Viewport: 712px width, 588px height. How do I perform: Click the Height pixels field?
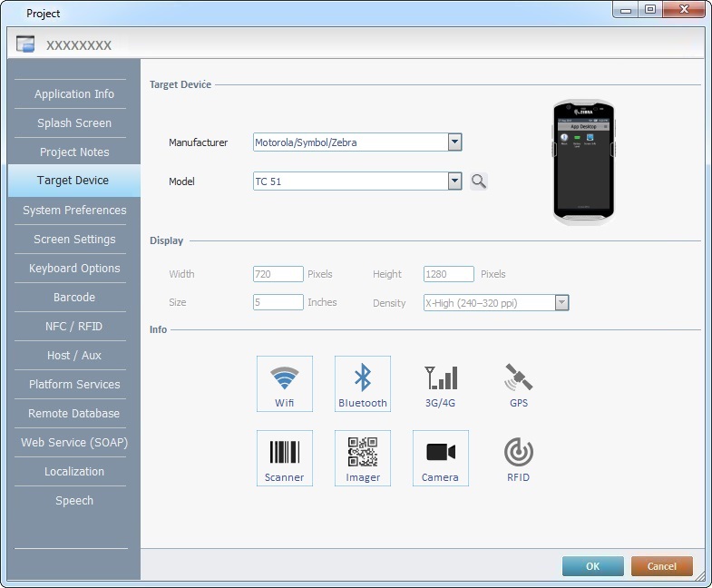coord(449,274)
